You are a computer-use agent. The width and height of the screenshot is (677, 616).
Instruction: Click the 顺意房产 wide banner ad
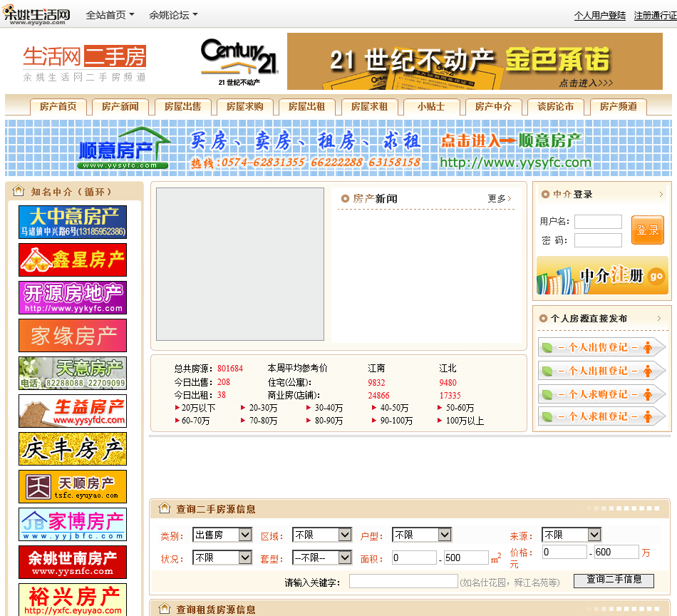338,148
